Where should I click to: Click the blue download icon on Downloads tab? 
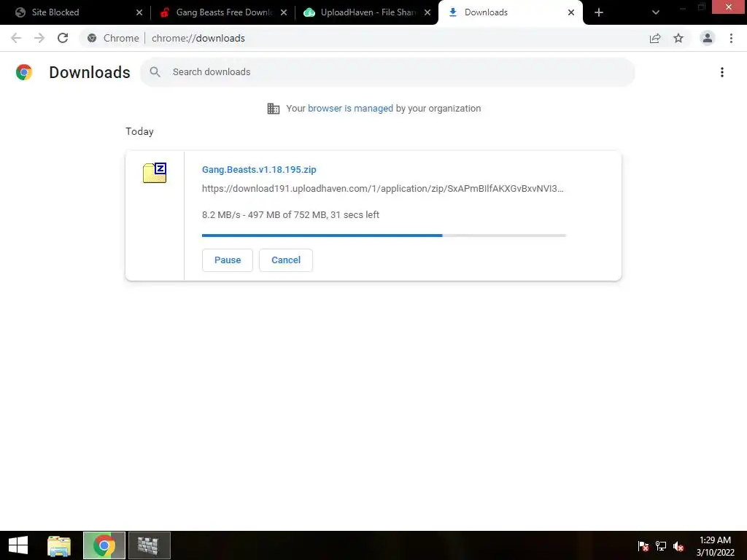[x=453, y=12]
